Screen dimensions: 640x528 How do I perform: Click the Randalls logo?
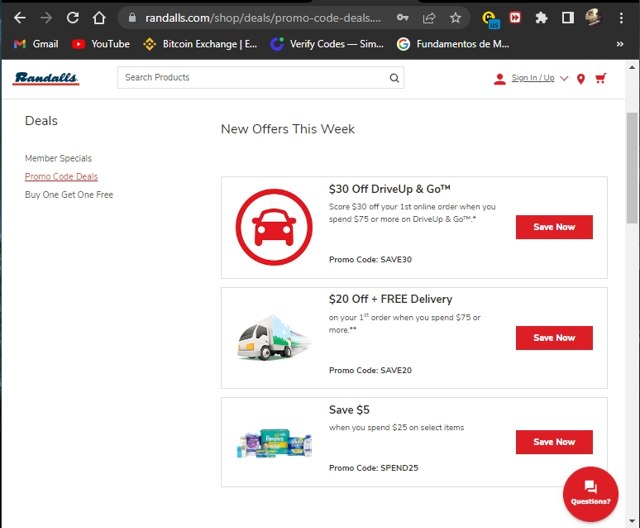coord(46,78)
